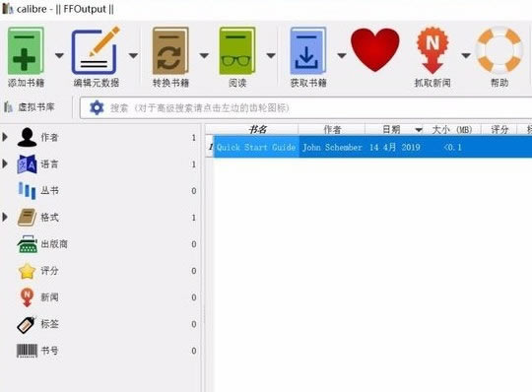Select the 语言 label in tag browser
532x392 pixels.
coord(49,164)
